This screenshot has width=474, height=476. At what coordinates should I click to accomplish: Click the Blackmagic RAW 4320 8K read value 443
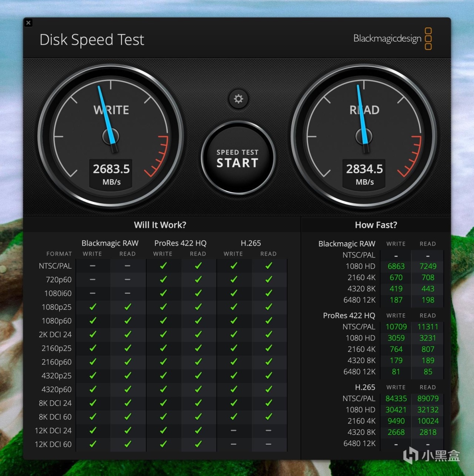(x=428, y=289)
